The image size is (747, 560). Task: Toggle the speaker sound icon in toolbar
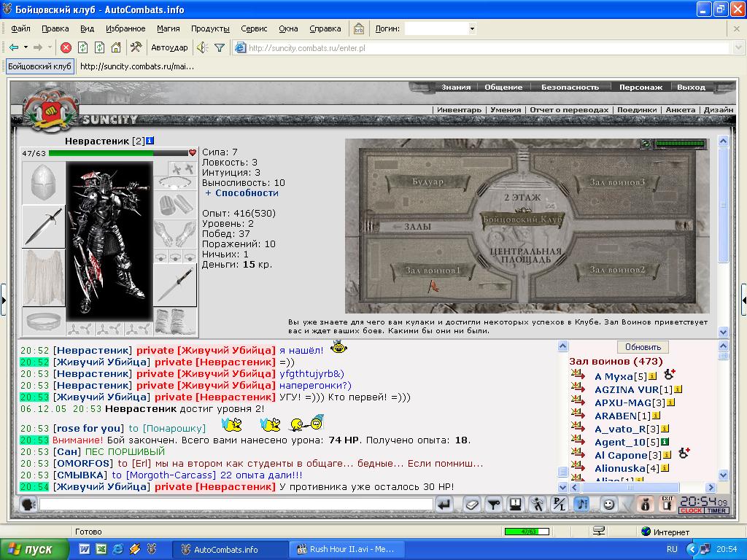tap(203, 47)
